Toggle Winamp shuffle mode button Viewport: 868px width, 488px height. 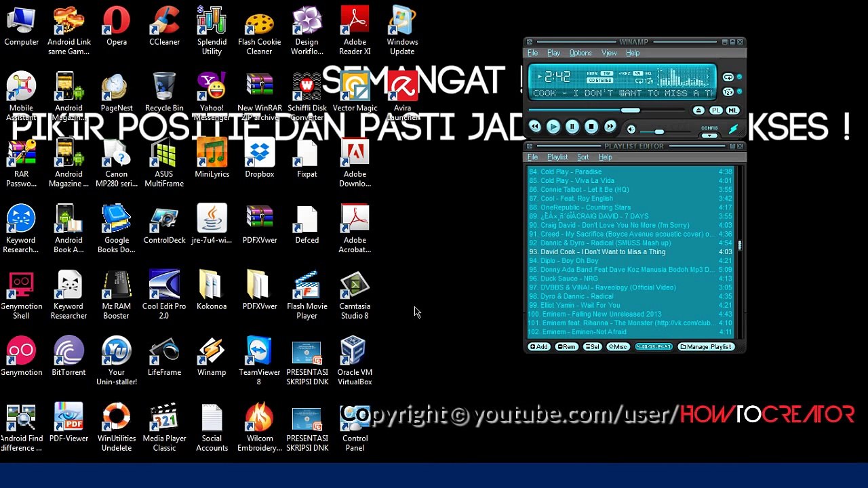728,91
